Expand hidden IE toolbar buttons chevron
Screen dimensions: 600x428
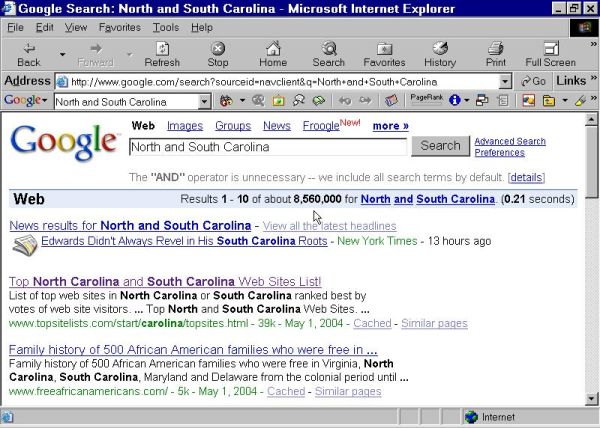[x=593, y=44]
